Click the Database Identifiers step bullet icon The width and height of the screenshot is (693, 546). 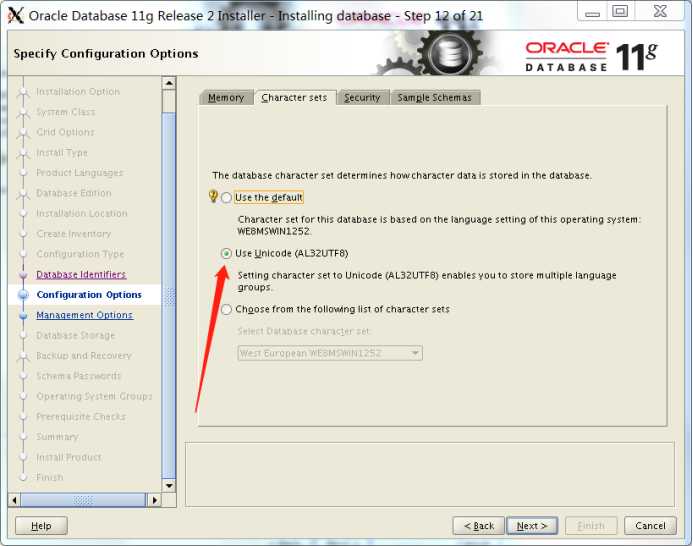coord(24,275)
